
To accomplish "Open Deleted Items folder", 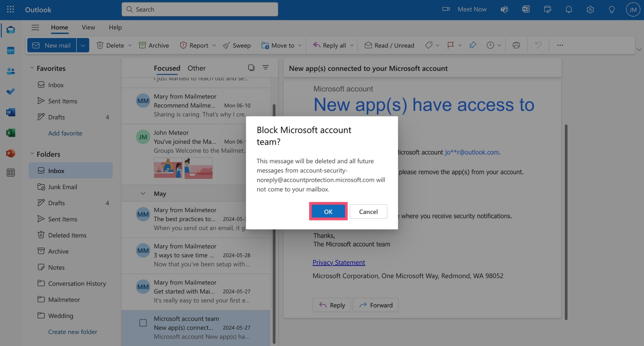I will (x=70, y=235).
